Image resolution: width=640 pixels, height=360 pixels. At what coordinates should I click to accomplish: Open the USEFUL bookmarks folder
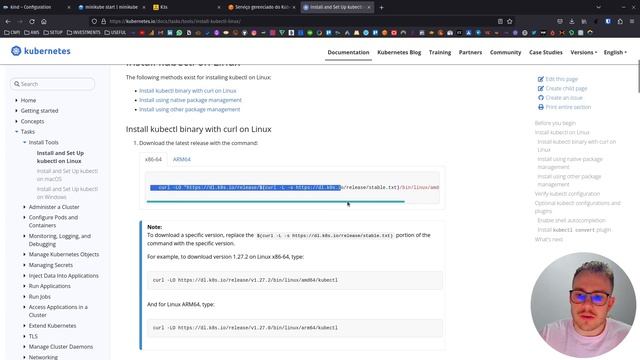(115, 33)
